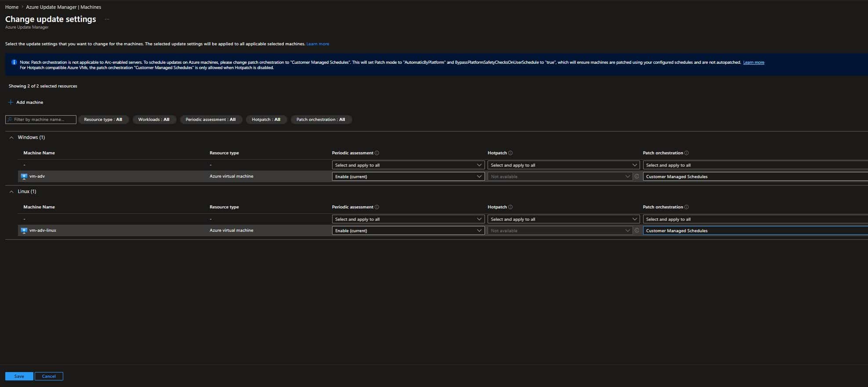This screenshot has width=868, height=387.
Task: Click vm-adv 'Not available' Hotpatch dropdown
Action: [x=560, y=176]
